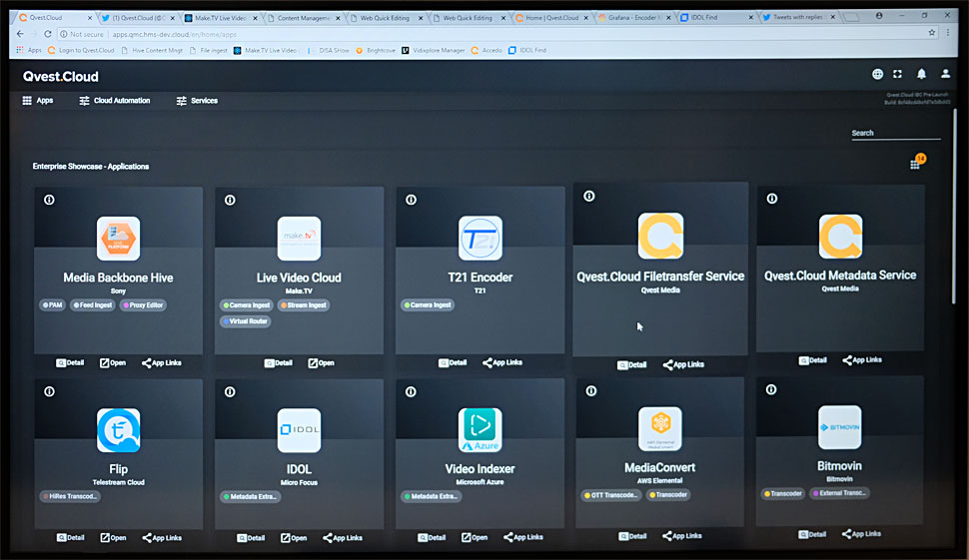Click the Qvest.Cloud logo in header
Viewport: 969px width, 560px height.
61,77
